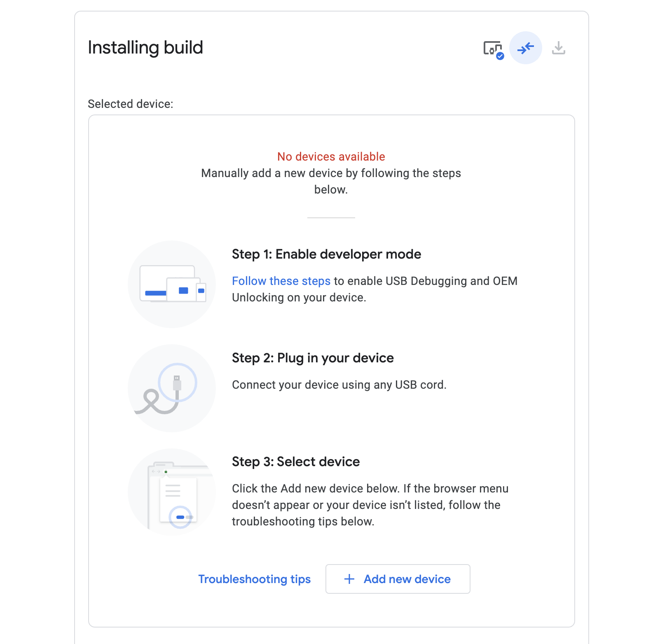This screenshot has height=644, width=660.
Task: Click "Step 1: Enable developer mode" heading
Action: click(326, 254)
